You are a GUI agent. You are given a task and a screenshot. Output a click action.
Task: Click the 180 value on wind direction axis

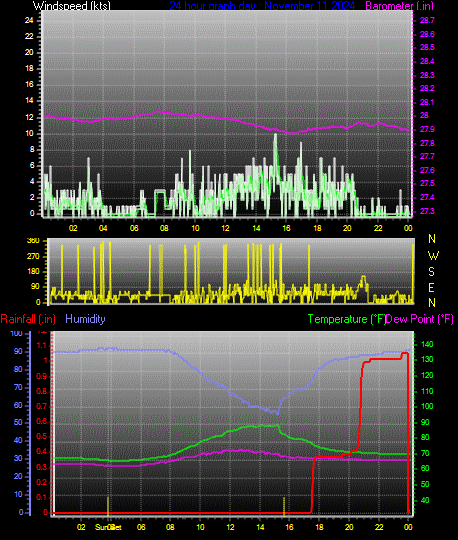tap(33, 271)
